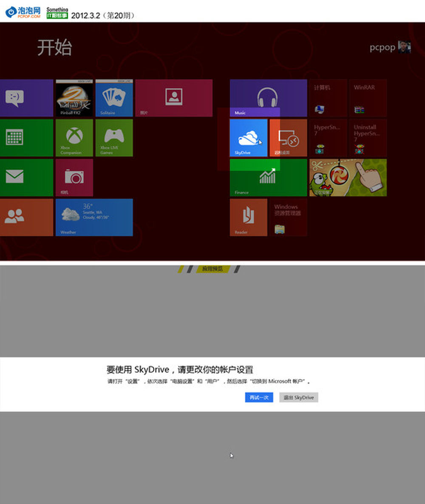This screenshot has width=425, height=504.
Task: Launch the WinRAR tile
Action: [x=368, y=98]
